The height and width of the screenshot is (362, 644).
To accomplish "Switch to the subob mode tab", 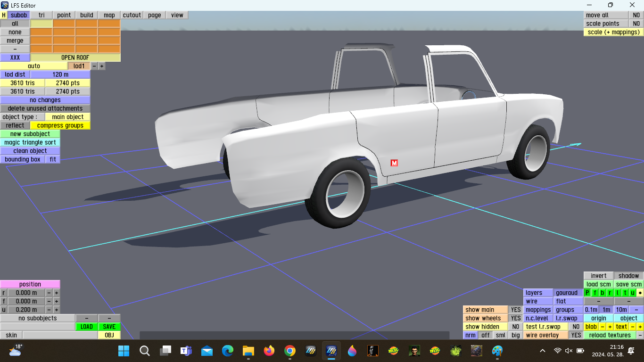I will point(19,15).
